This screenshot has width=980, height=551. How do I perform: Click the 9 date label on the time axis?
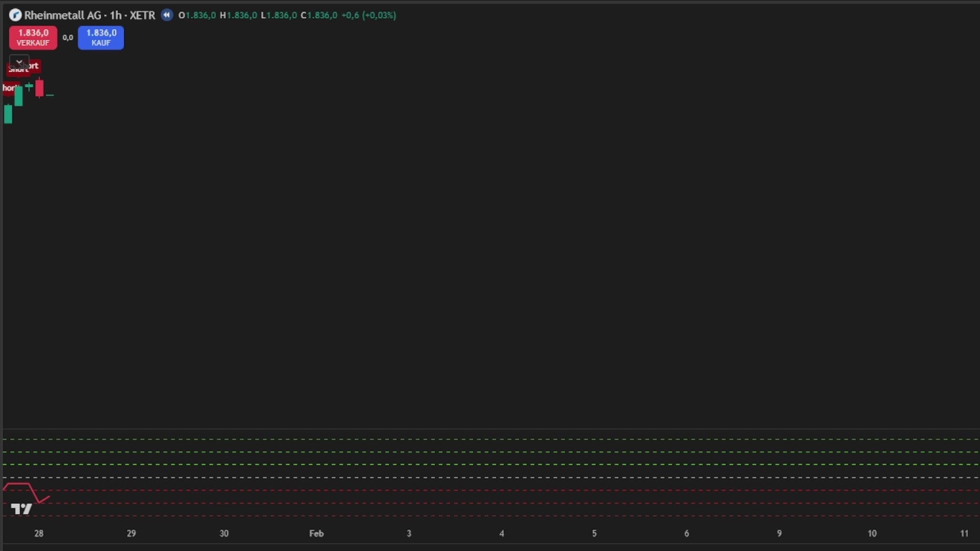coord(779,533)
